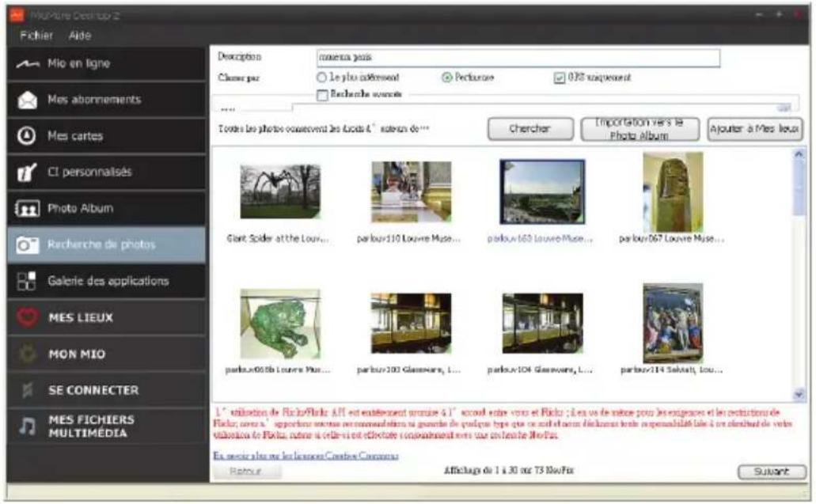The width and height of the screenshot is (816, 504).
Task: Open CI personnalisés section
Action: [107, 172]
